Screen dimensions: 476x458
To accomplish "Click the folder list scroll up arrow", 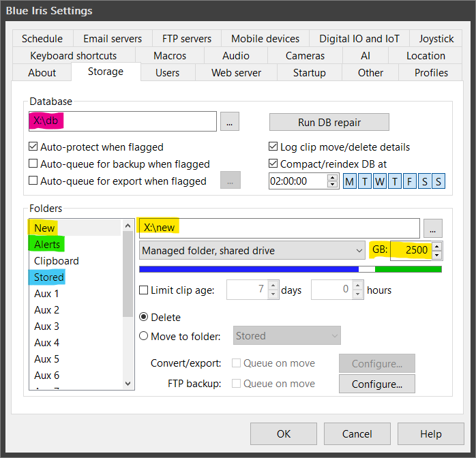I will (128, 226).
